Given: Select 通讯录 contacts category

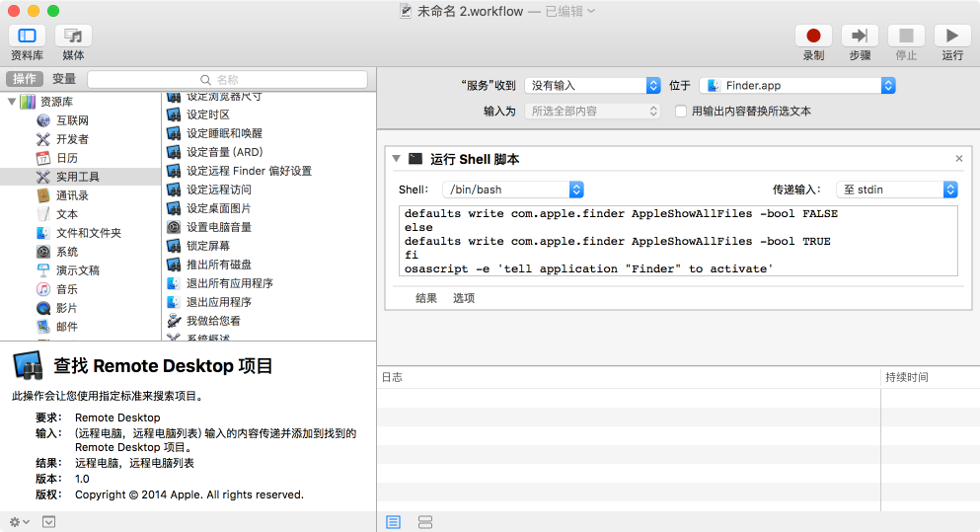Looking at the screenshot, I should pyautogui.click(x=72, y=195).
